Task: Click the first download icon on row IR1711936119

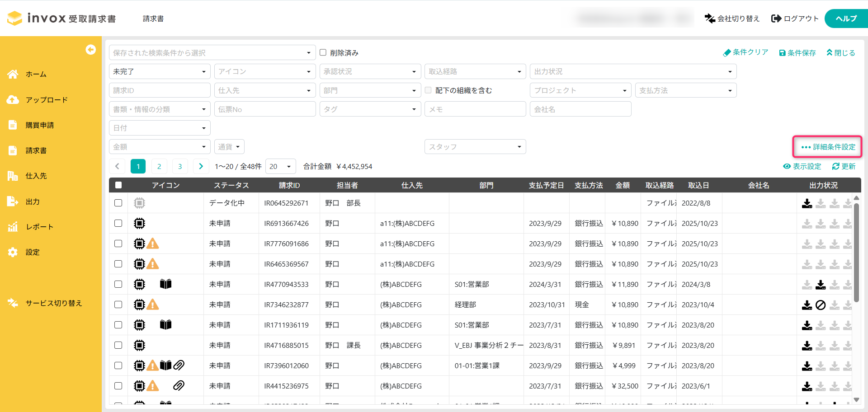Action: pos(807,325)
